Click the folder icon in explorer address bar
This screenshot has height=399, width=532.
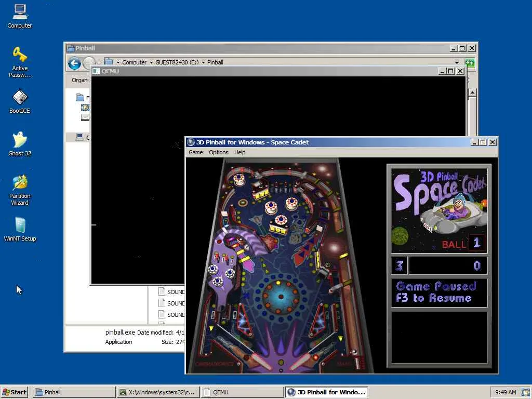(109, 62)
